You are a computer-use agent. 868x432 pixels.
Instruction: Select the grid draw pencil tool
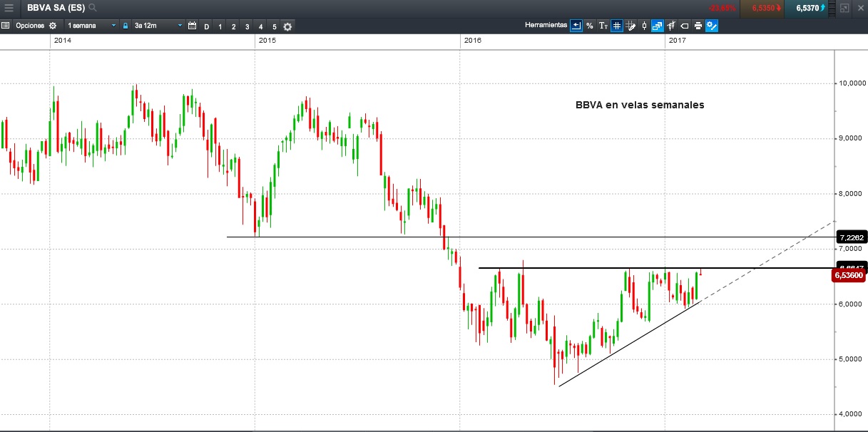click(630, 26)
